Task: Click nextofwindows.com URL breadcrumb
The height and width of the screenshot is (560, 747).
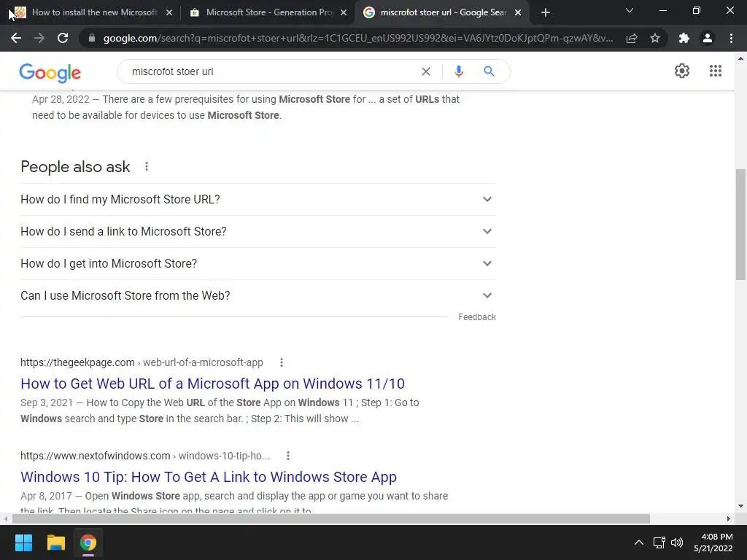Action: 145,456
